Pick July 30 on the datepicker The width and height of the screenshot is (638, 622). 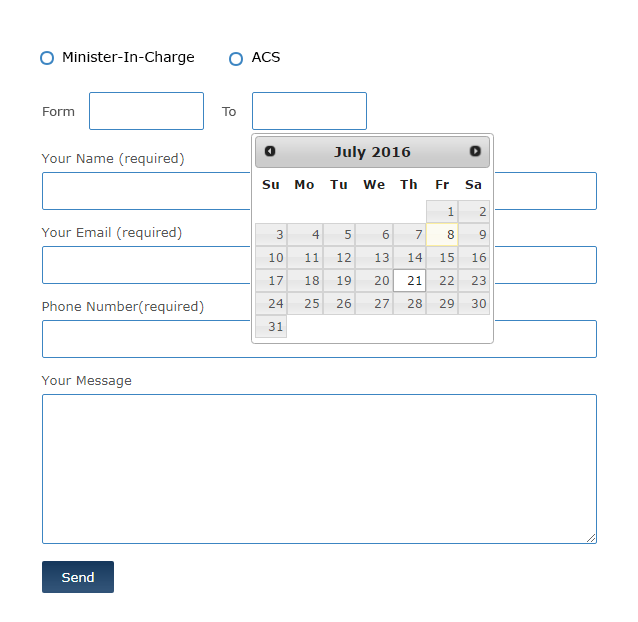(x=474, y=304)
